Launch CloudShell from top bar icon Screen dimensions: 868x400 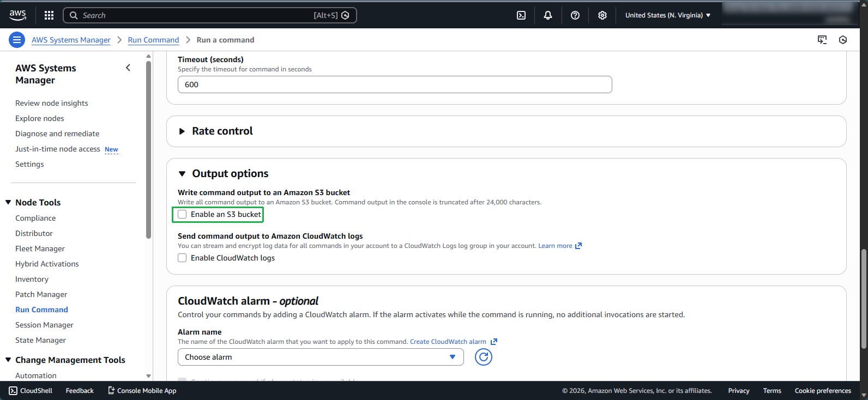521,15
